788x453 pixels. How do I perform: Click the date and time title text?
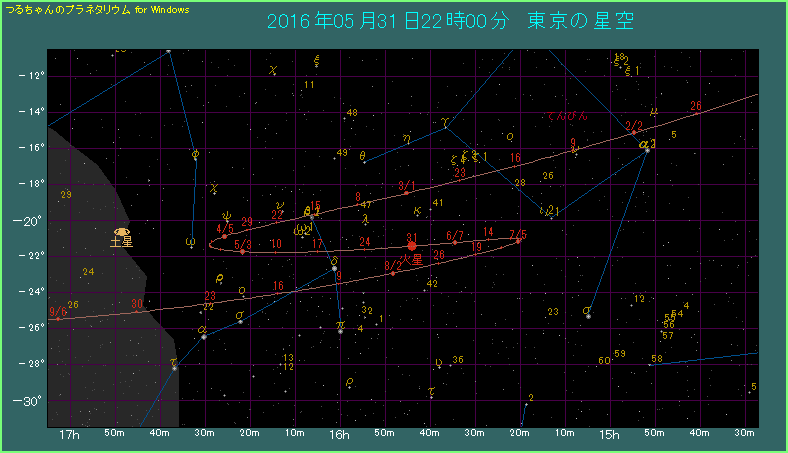451,21
